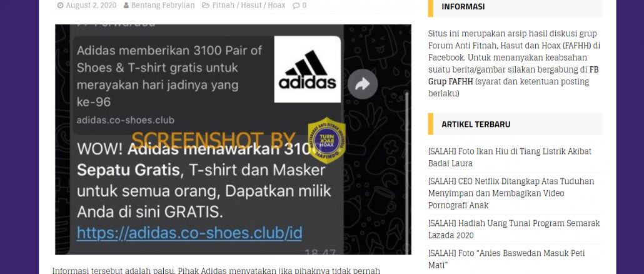Open the August 2, 2020 date link

click(91, 6)
